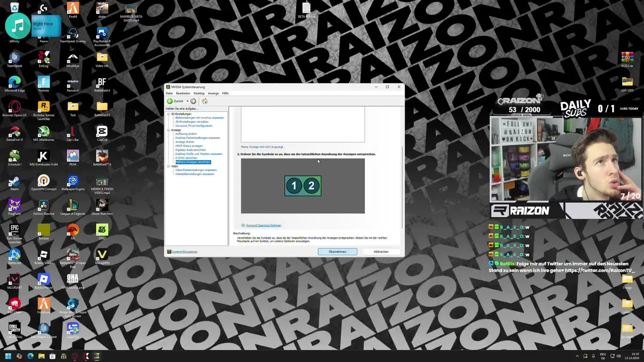Collapse the 3D-Einstellungen tree node
Viewport: 644px width, 362px height.
pyautogui.click(x=169, y=114)
